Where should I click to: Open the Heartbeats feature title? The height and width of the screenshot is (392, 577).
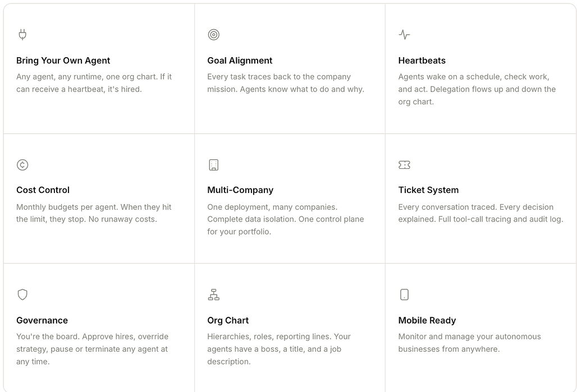tap(422, 61)
